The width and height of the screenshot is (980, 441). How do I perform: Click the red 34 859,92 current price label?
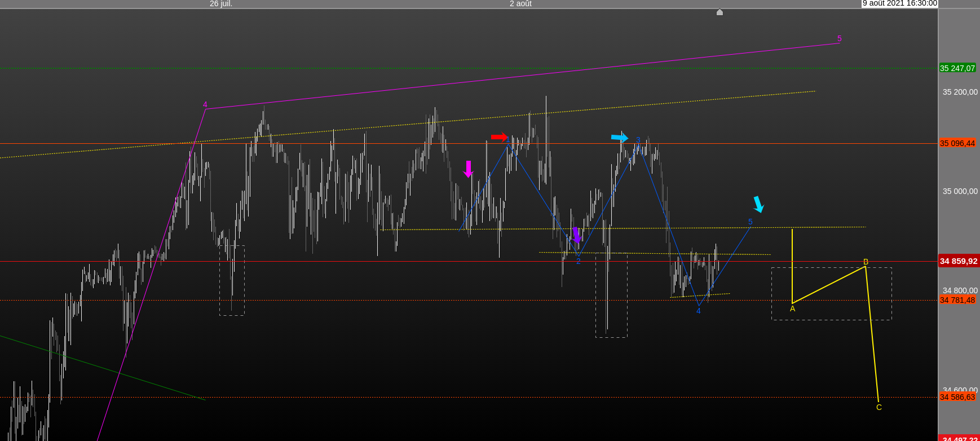959,261
